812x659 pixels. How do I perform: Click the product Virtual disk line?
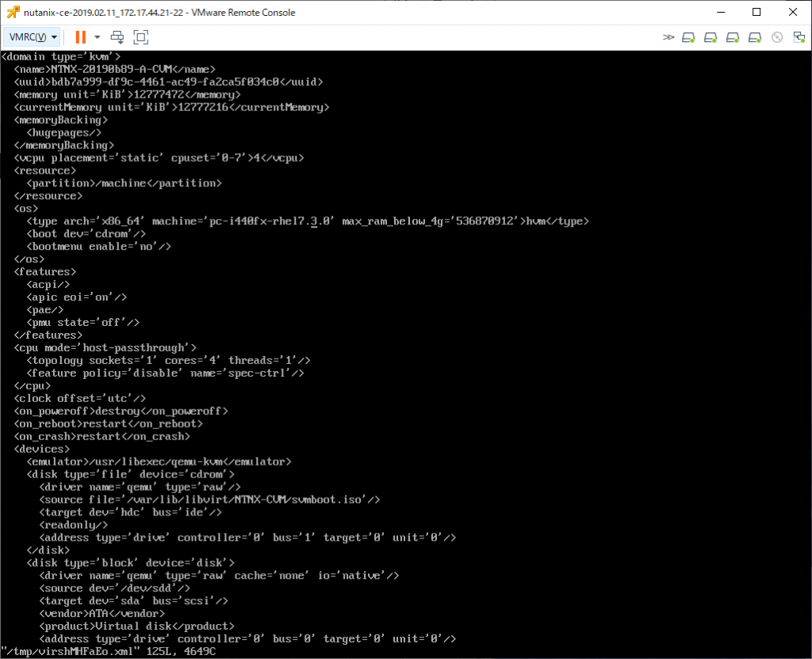136,626
